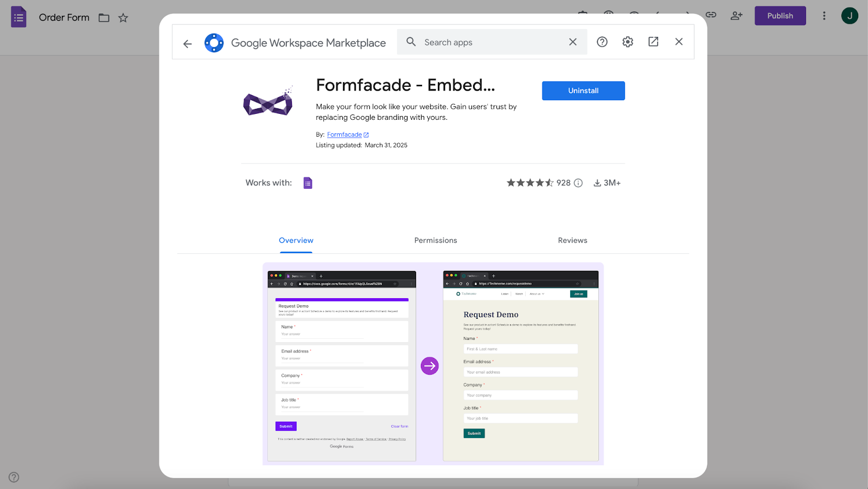Open the Request Demo screenshot preview
868x489 pixels.
point(433,364)
